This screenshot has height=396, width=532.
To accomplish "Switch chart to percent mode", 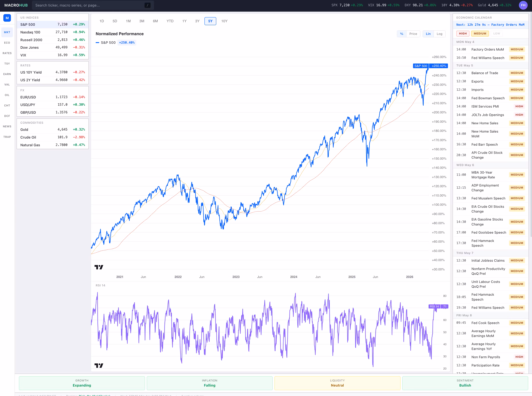I will pos(402,34).
